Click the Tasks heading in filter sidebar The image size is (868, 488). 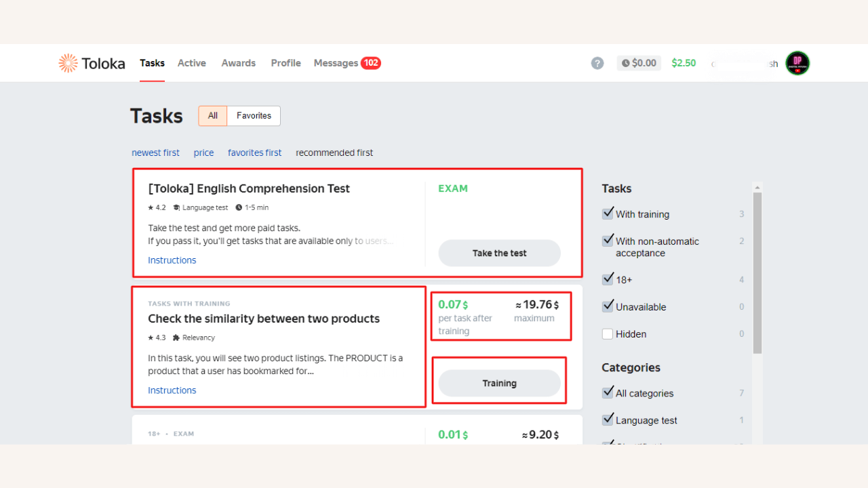pos(616,188)
